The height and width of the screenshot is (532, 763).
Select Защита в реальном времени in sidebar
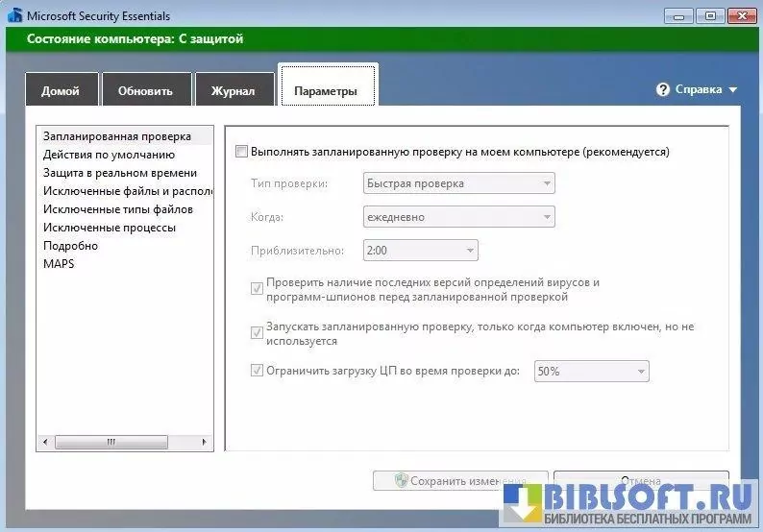coord(119,173)
